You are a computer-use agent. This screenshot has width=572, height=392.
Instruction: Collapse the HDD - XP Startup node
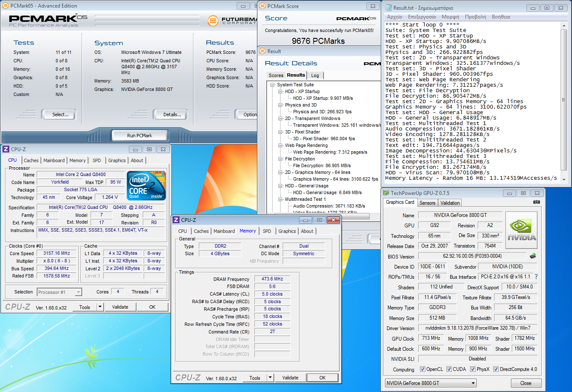pyautogui.click(x=281, y=91)
